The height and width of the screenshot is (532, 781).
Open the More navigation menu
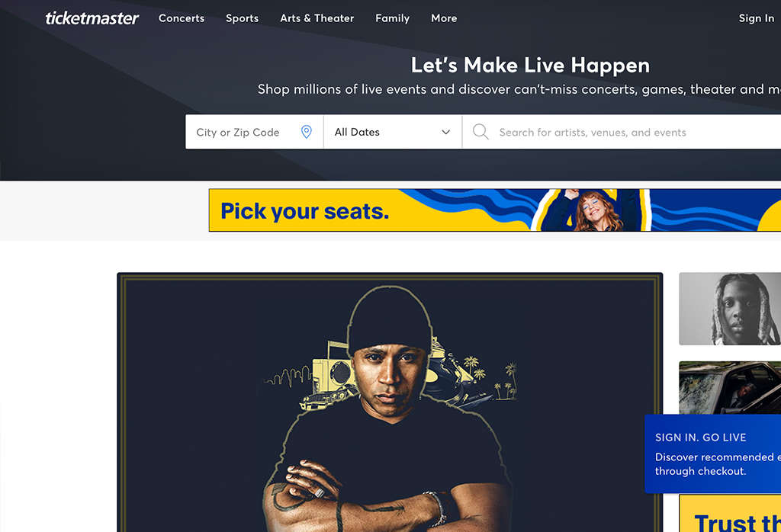point(444,18)
